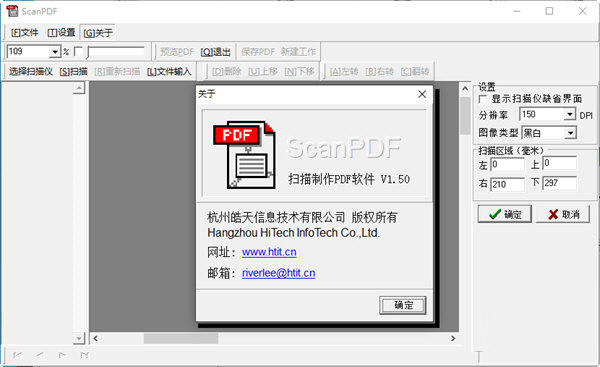This screenshot has width=600, height=367.
Task: Open the 分辨率 dropdown showing 150
Action: point(548,114)
